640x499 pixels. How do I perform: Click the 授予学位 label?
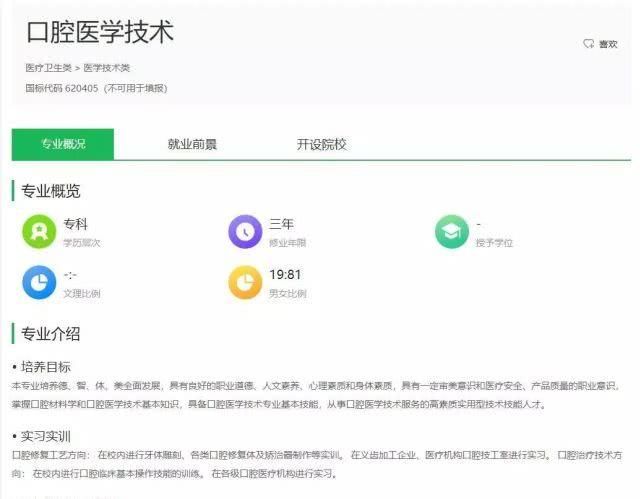tap(494, 243)
